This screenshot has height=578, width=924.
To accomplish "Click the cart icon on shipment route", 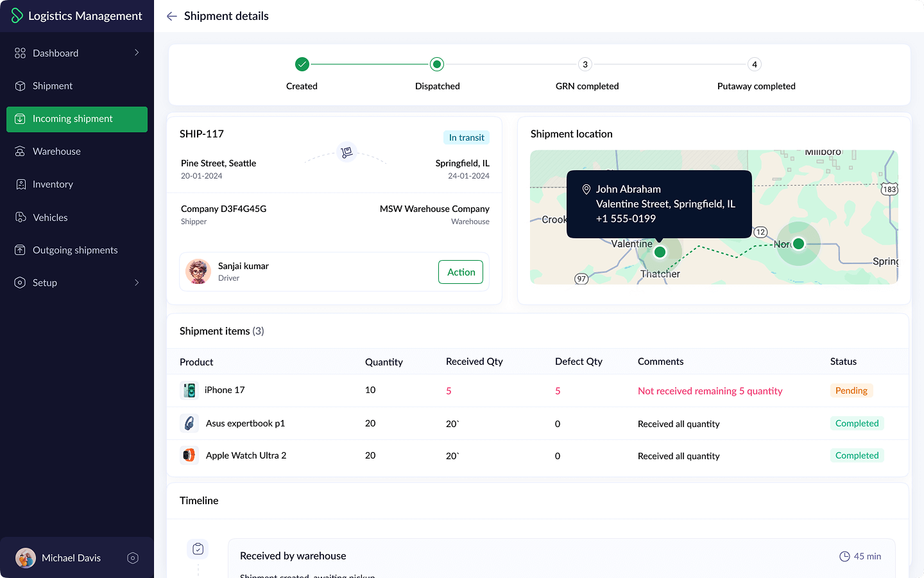I will coord(346,152).
